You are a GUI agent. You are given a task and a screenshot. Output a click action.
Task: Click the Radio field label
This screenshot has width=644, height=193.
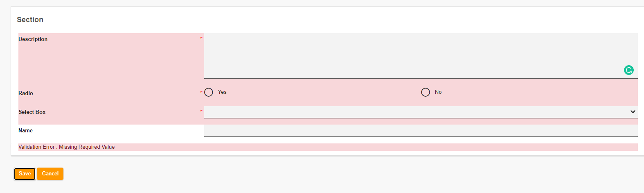point(26,93)
